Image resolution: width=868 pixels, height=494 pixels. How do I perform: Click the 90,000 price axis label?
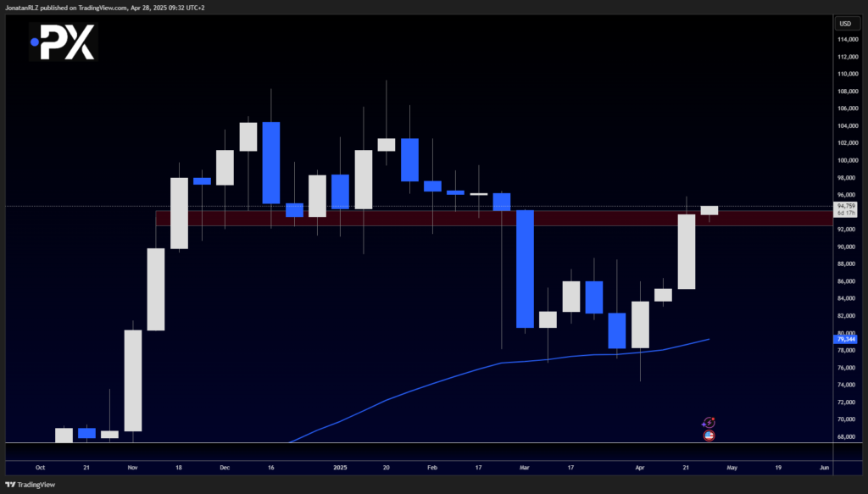pyautogui.click(x=848, y=247)
